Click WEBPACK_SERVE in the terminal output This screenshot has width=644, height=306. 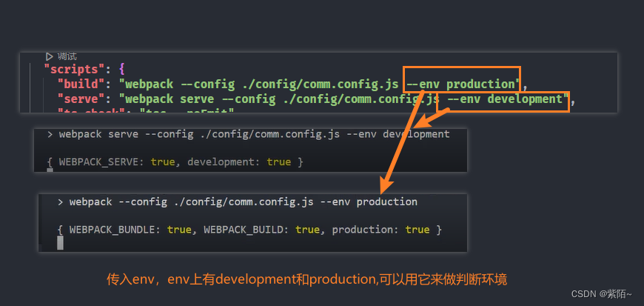click(x=98, y=162)
